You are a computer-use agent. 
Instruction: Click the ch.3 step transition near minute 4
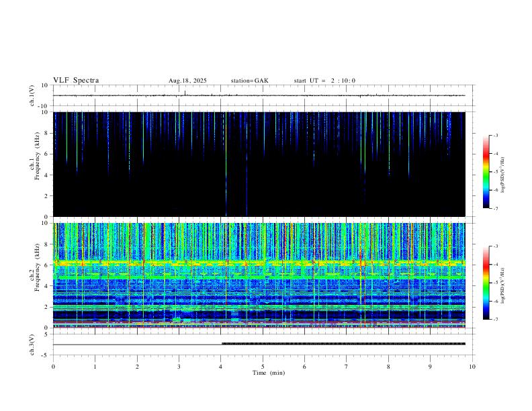[222, 344]
